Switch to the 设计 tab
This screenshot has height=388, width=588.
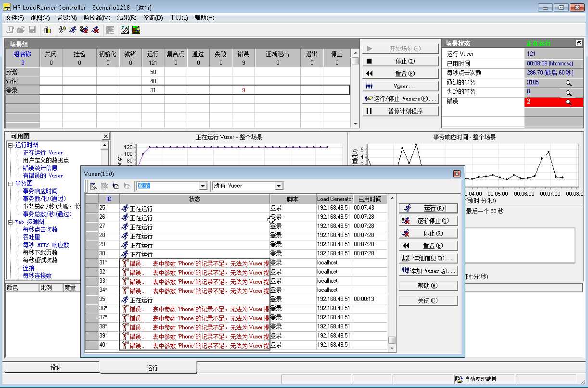pyautogui.click(x=51, y=367)
